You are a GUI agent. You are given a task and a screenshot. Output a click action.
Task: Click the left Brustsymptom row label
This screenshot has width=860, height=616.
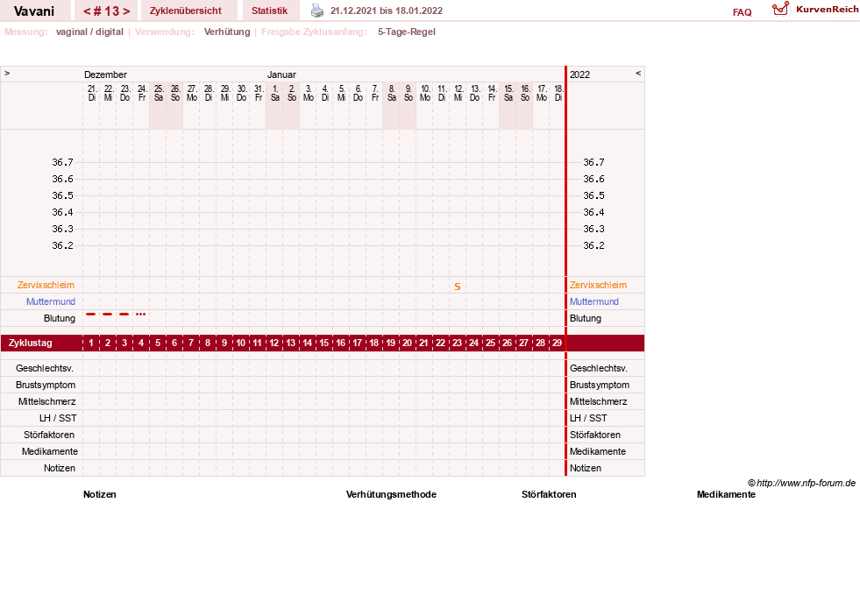click(46, 385)
